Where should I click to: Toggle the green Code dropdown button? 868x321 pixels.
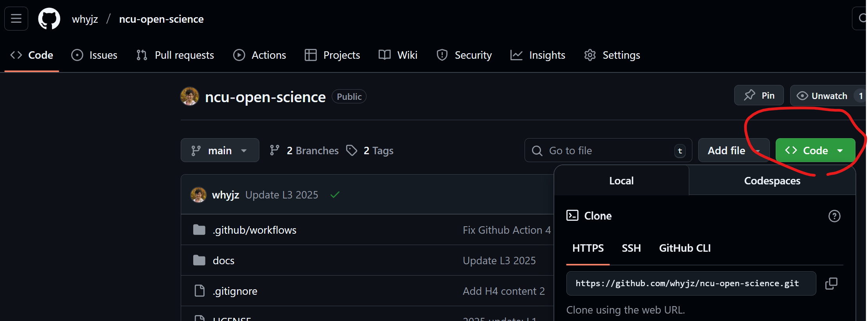click(815, 150)
